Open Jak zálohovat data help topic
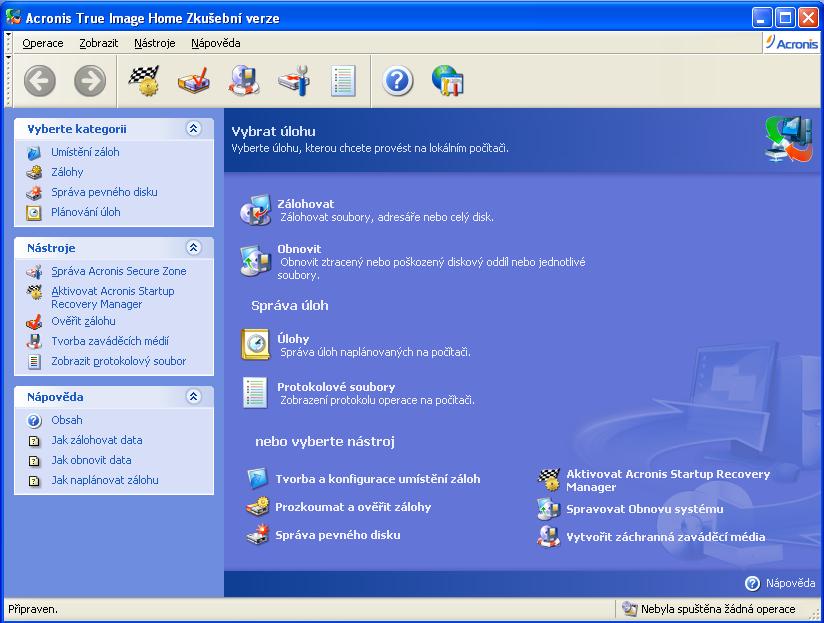Viewport: 824px width, 623px height. [97, 440]
